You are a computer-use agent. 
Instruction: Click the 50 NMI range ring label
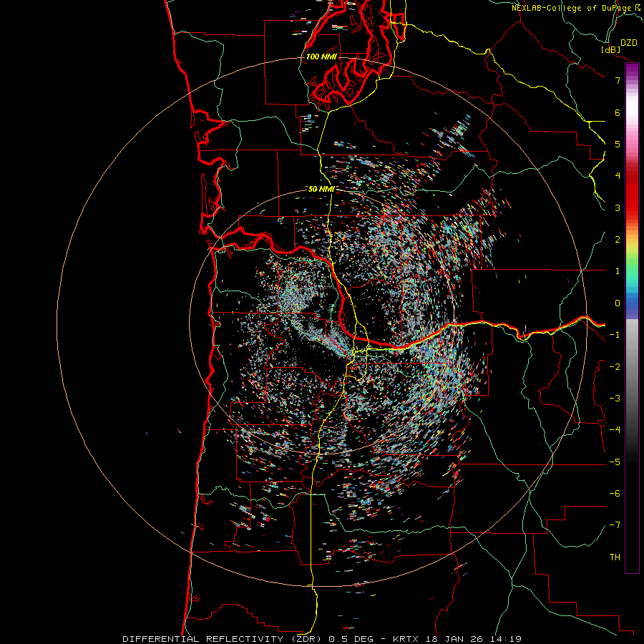[321, 189]
